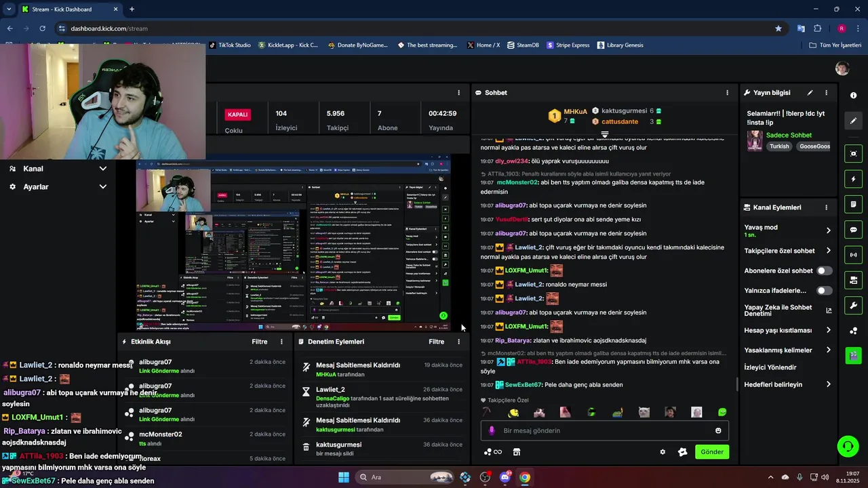Image resolution: width=868 pixels, height=488 pixels.
Task: Open the wrench tools icon in sidebar
Action: click(x=853, y=305)
